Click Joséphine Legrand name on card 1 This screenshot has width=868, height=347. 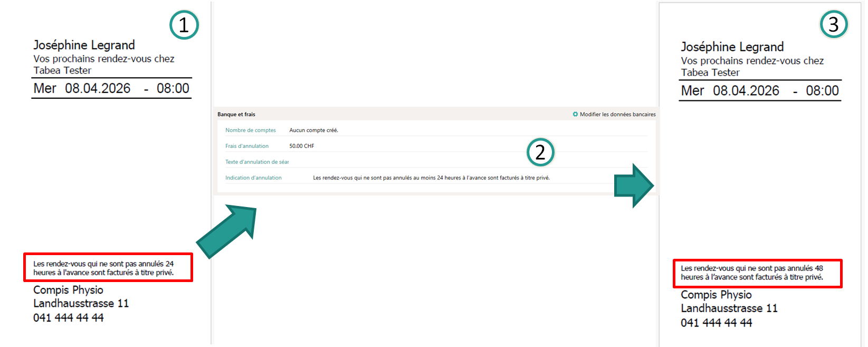tap(84, 45)
